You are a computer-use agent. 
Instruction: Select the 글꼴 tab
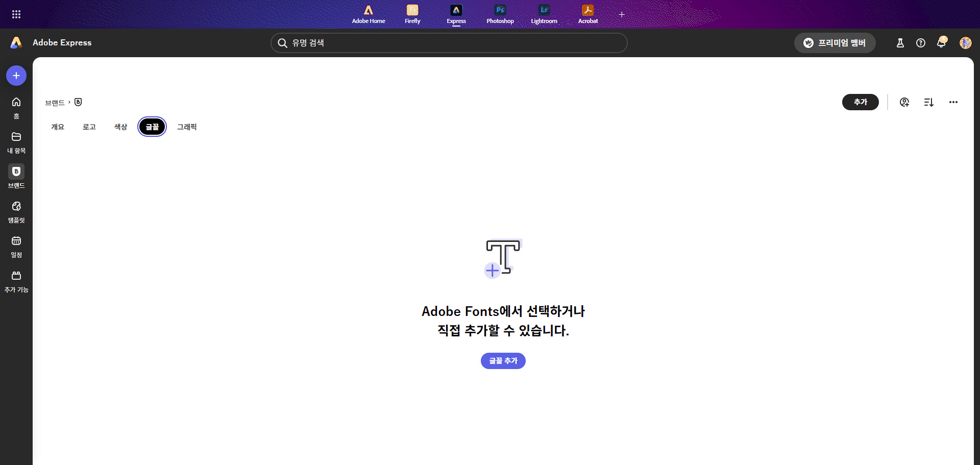[x=152, y=127]
